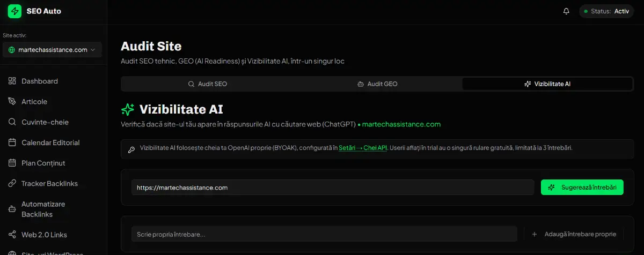Image resolution: width=644 pixels, height=255 pixels.
Task: Click the Cuvinte-cheie magnifier icon
Action: (12, 122)
